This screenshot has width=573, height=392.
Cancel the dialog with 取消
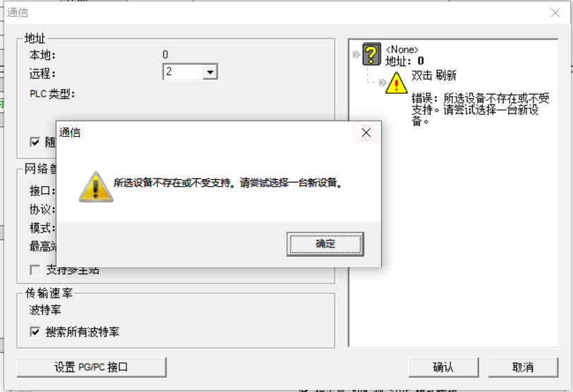(x=523, y=367)
